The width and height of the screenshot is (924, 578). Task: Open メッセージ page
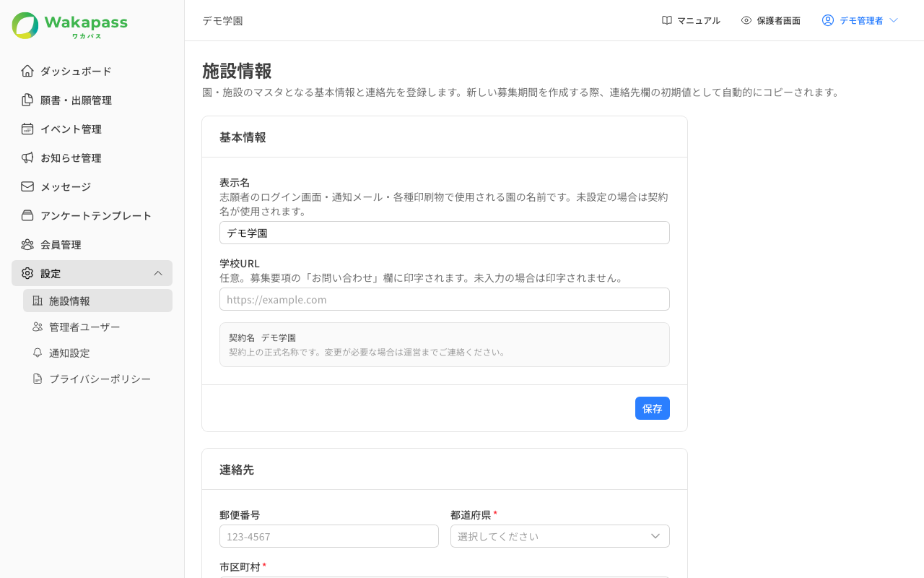click(92, 186)
